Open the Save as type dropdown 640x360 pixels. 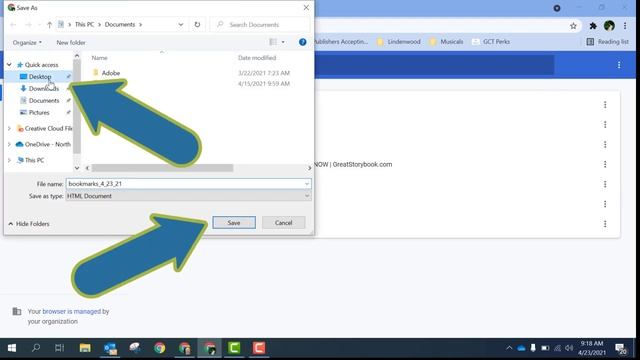(188, 196)
